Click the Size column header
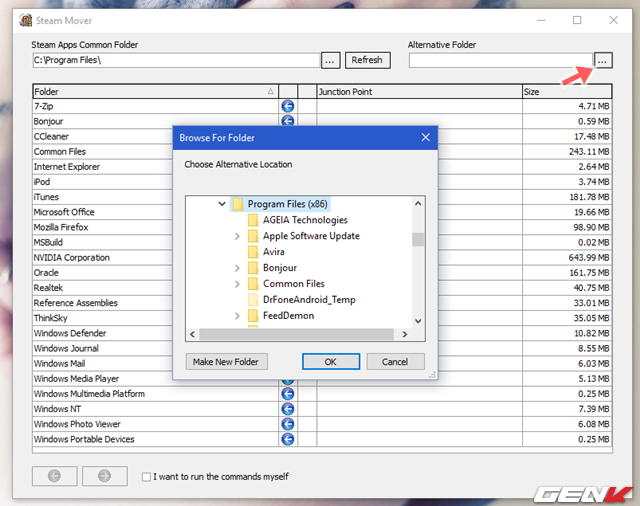 pyautogui.click(x=567, y=91)
